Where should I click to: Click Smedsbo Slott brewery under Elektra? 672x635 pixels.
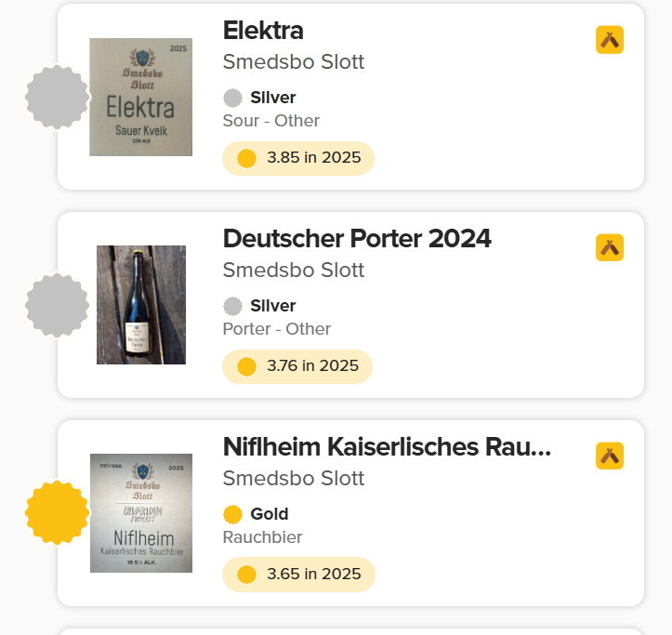(294, 62)
